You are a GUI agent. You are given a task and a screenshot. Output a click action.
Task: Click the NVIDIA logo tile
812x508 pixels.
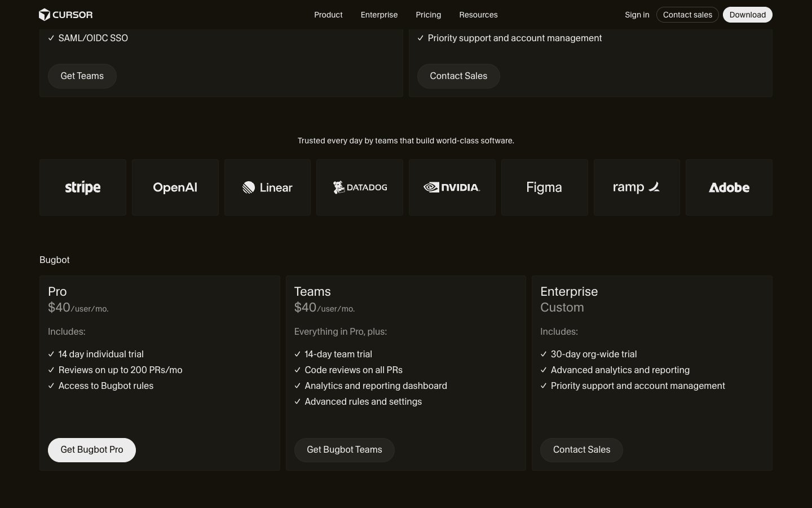click(452, 187)
